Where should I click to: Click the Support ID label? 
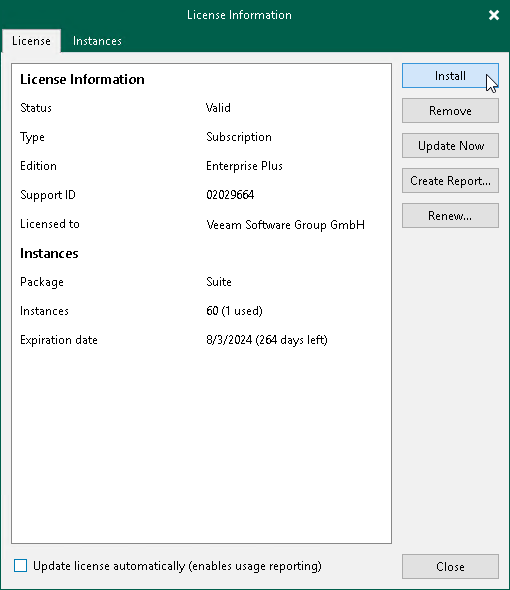(x=48, y=195)
